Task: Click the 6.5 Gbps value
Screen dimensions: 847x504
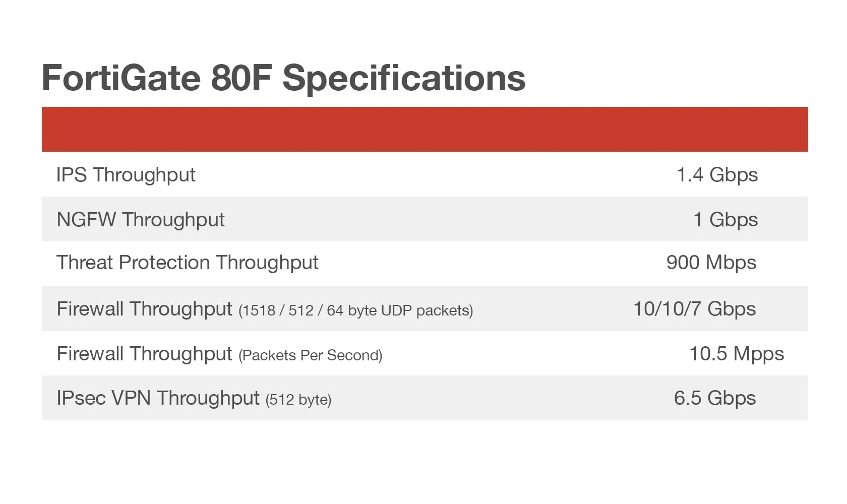Action: click(x=714, y=398)
